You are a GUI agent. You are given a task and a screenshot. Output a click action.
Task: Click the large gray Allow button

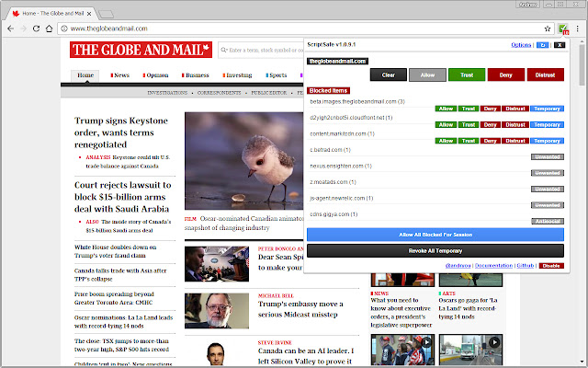427,75
